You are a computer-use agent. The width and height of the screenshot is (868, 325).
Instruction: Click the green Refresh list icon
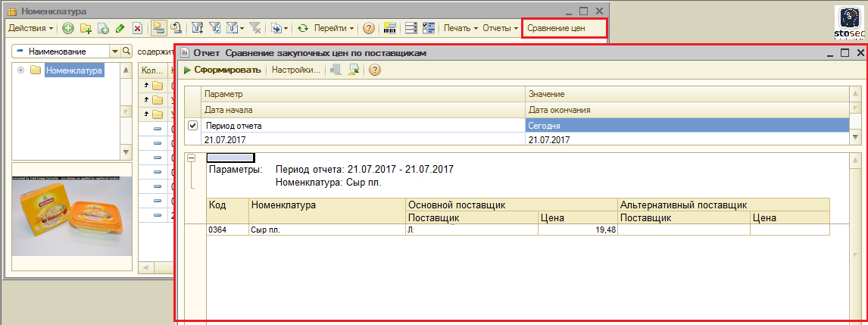coord(302,28)
